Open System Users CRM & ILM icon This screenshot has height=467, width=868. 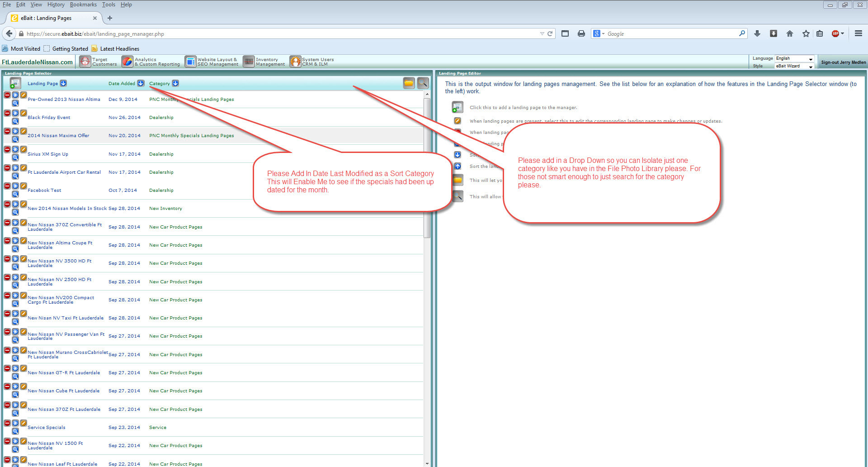295,62
